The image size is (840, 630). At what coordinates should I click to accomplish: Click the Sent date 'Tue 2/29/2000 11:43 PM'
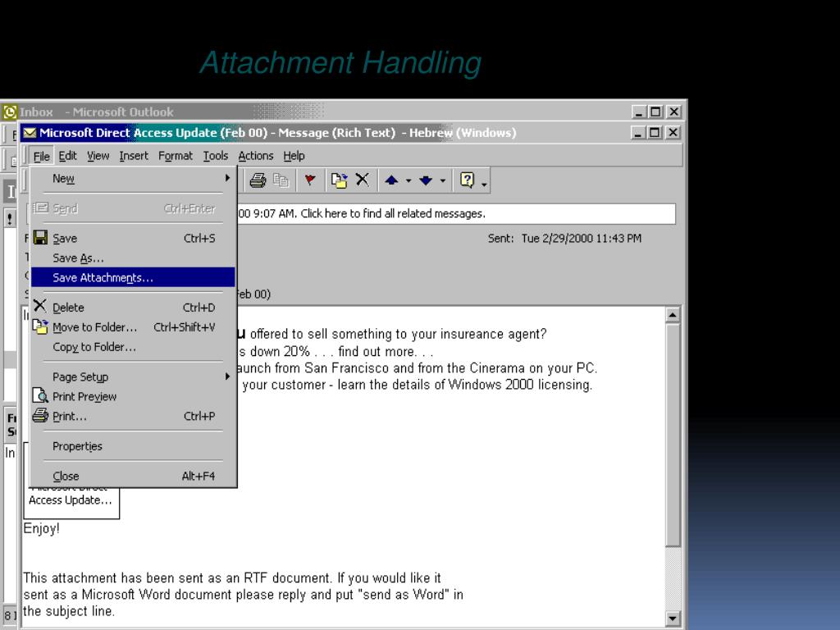582,239
